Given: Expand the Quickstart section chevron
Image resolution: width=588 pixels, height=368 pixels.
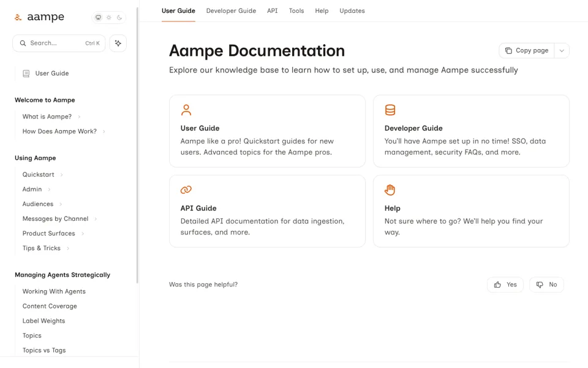Looking at the screenshot, I should click(61, 175).
